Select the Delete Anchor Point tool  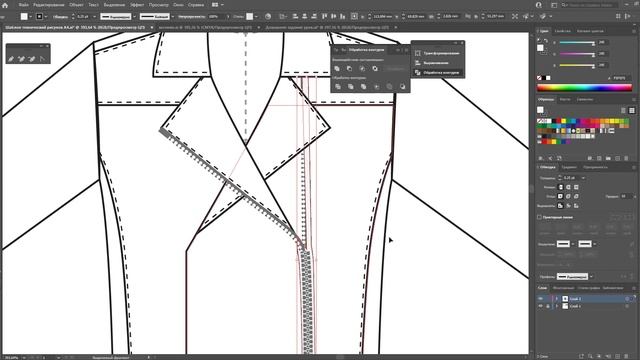[32, 59]
